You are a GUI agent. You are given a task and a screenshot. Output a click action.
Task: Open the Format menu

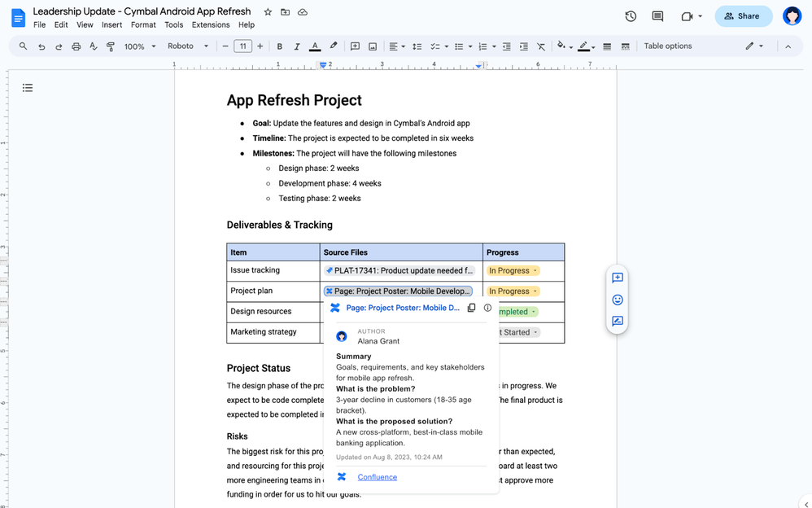143,25
